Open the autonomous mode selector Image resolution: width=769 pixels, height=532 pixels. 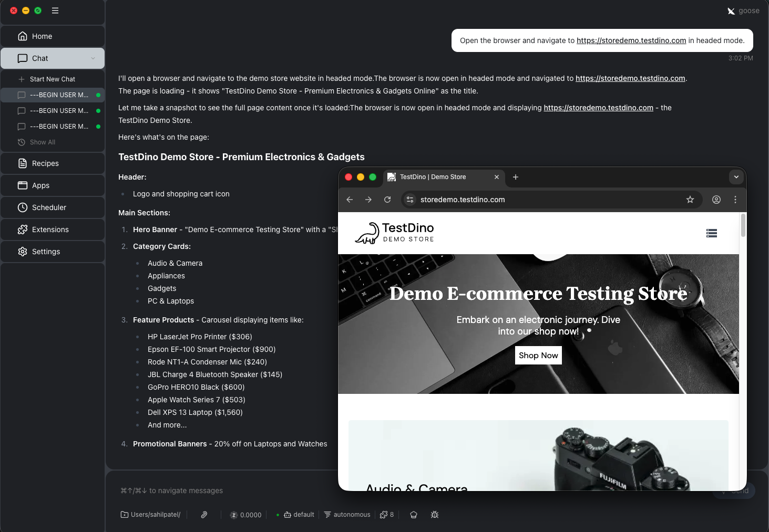[x=347, y=515]
